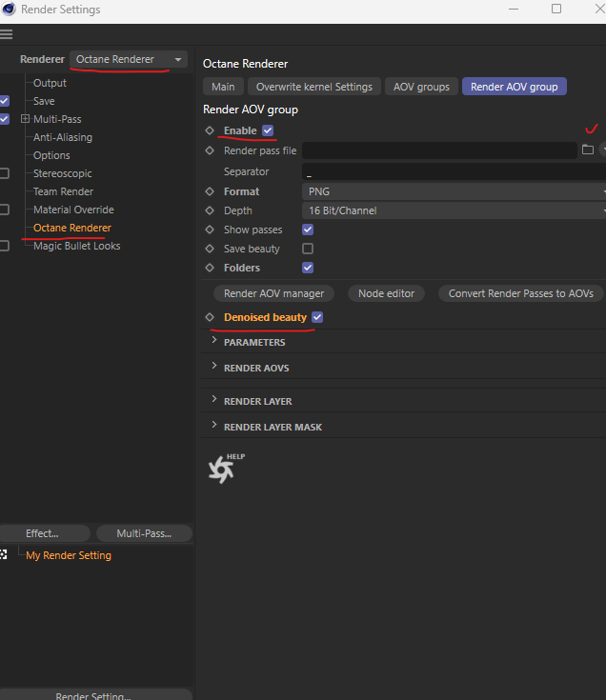
Task: Select My Render Setting preset
Action: [69, 555]
